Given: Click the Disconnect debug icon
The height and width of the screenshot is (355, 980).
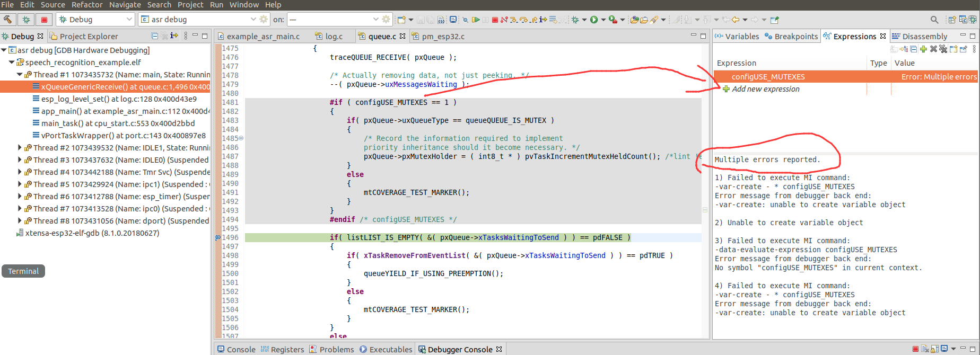Looking at the screenshot, I should click(x=504, y=20).
